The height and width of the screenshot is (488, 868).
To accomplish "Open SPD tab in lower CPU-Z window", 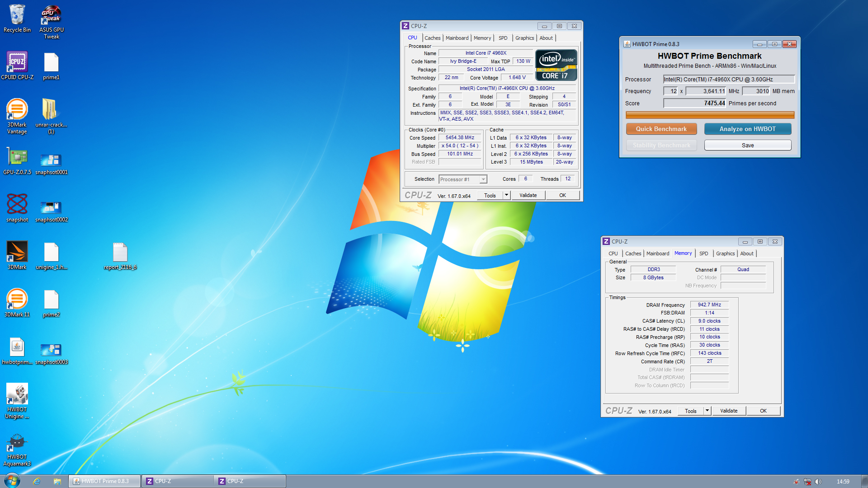I will click(x=703, y=253).
